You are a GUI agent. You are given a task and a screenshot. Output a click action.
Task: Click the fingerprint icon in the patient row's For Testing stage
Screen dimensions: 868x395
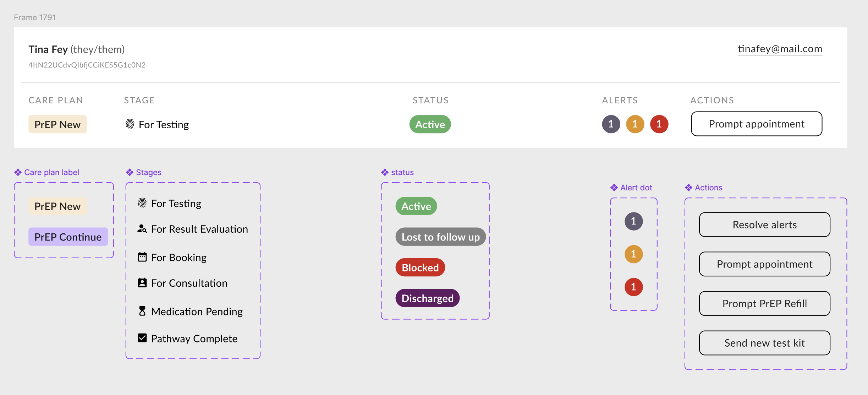[x=130, y=124]
